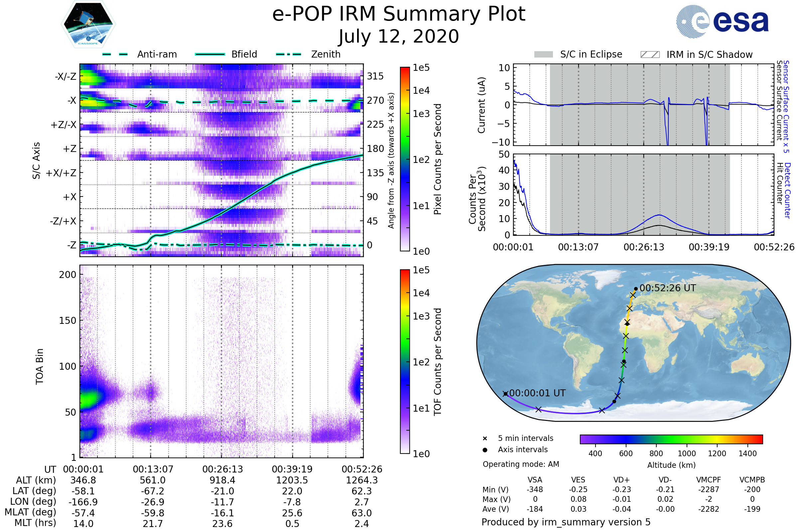
Task: Click the TOF Counts per Second colorbar
Action: [x=405, y=361]
